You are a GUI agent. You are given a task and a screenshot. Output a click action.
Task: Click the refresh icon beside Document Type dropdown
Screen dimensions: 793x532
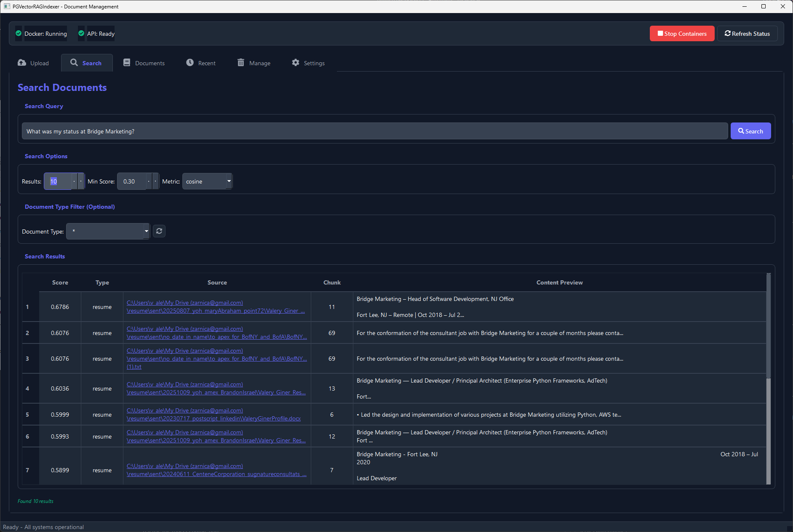pyautogui.click(x=159, y=231)
